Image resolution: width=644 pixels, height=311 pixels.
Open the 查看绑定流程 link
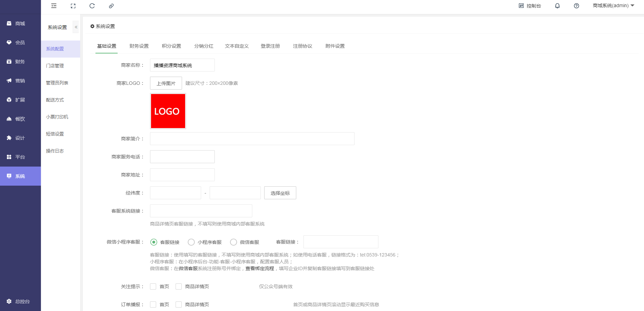pos(259,268)
